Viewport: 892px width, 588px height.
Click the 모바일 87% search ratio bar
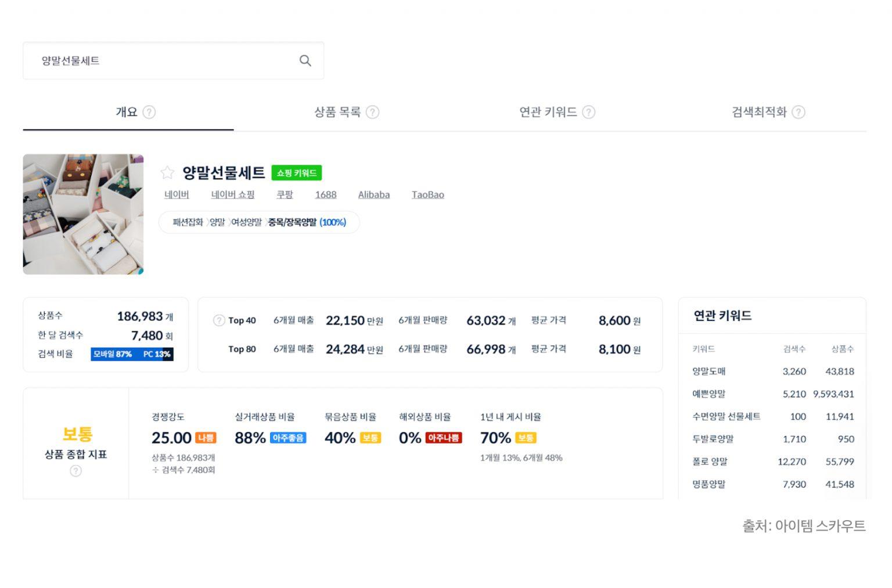pyautogui.click(x=113, y=354)
